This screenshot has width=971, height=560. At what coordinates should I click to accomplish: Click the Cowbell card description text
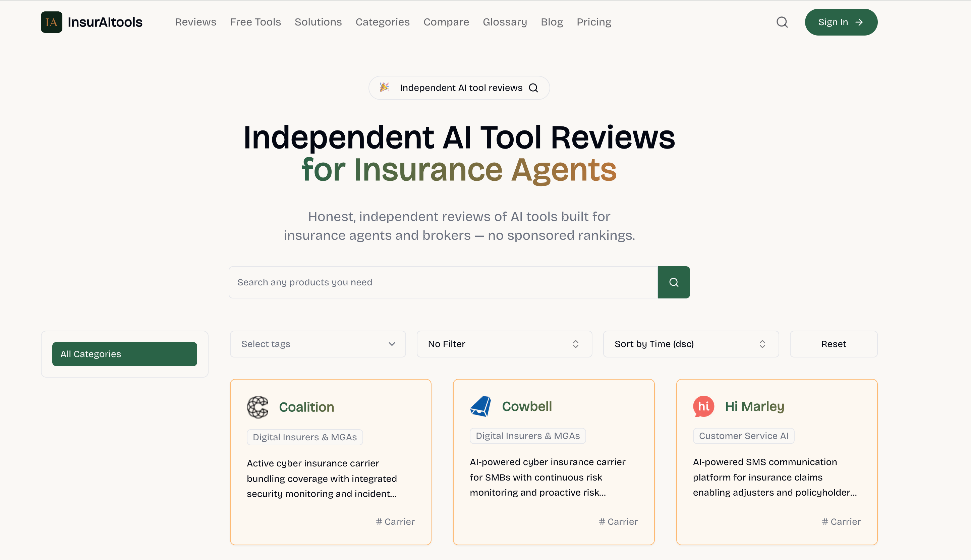point(548,477)
